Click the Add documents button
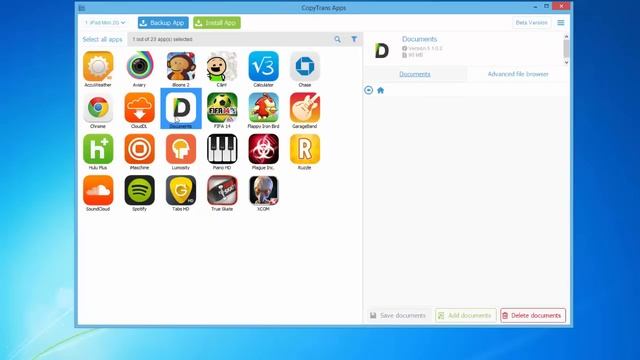 click(x=466, y=316)
